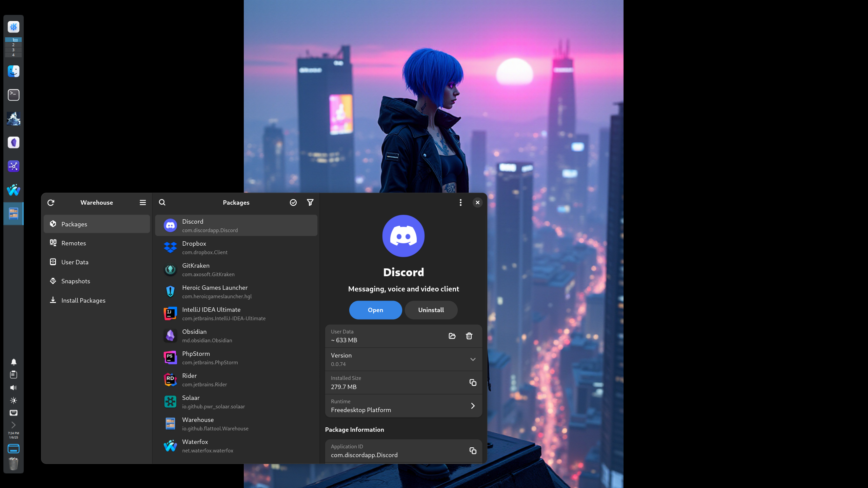Click the large Discord logo
Viewport: 868px width, 488px height.
pyautogui.click(x=403, y=236)
